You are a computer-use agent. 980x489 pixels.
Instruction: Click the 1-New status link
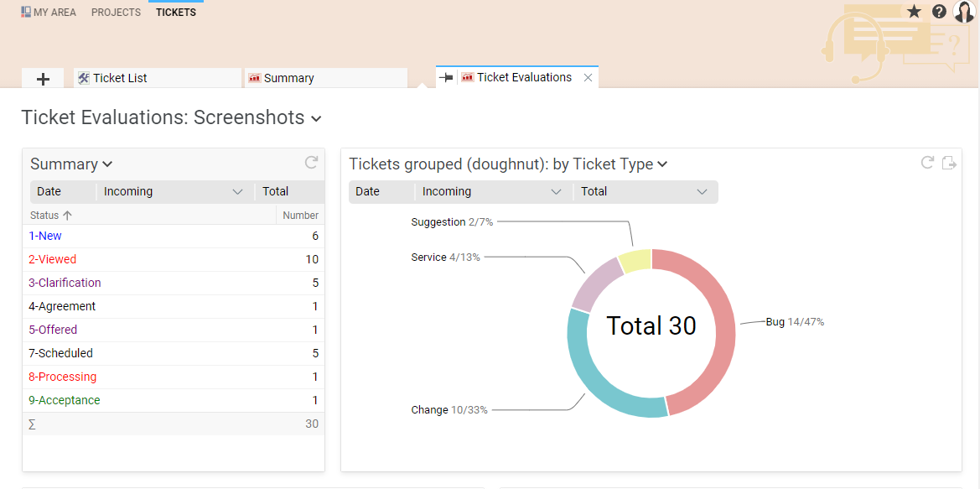click(x=45, y=236)
